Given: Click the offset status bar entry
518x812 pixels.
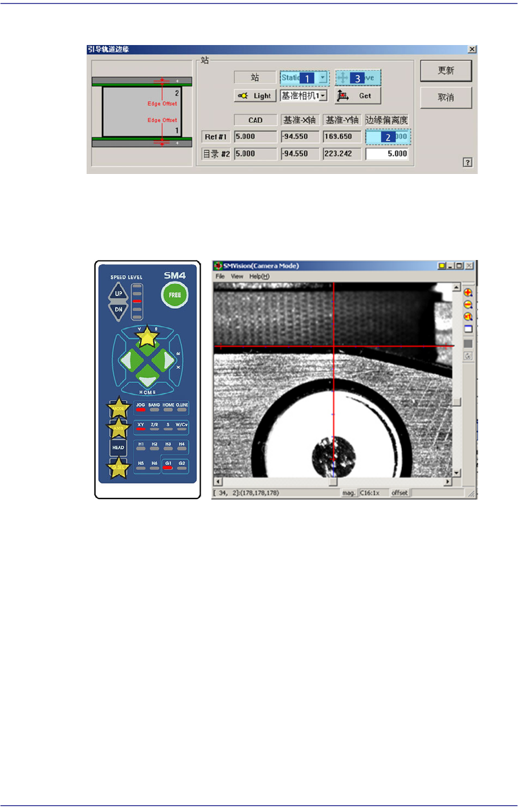Looking at the screenshot, I should (399, 493).
